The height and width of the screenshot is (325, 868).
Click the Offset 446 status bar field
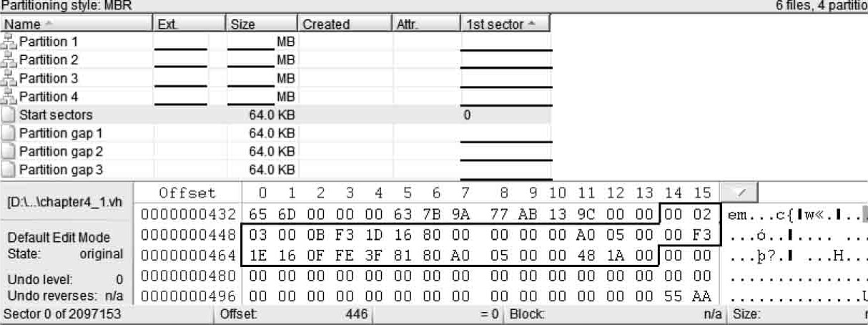[x=294, y=314]
